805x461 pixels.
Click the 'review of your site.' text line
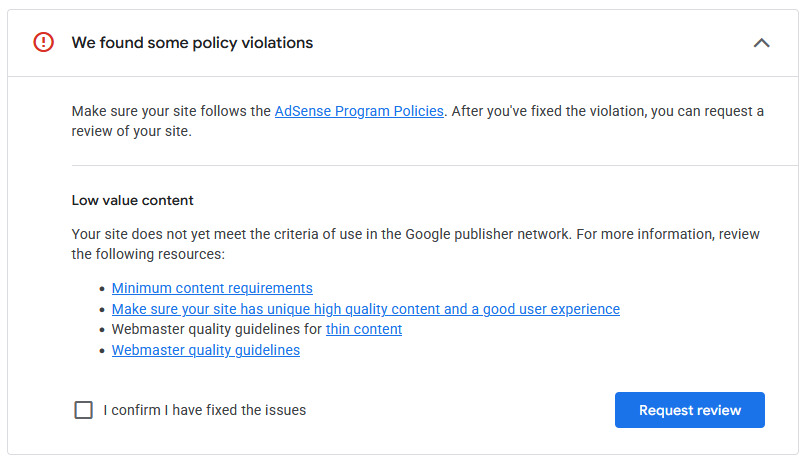(x=131, y=131)
